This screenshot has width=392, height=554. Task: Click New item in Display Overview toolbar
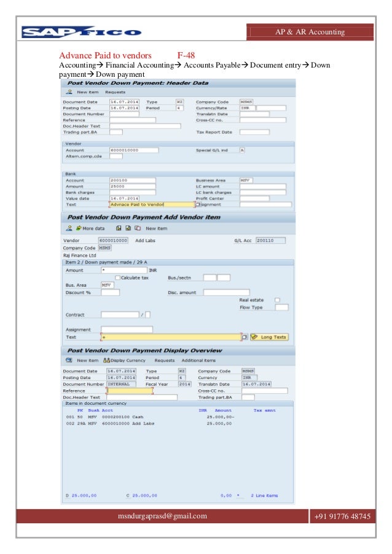pyautogui.click(x=88, y=361)
